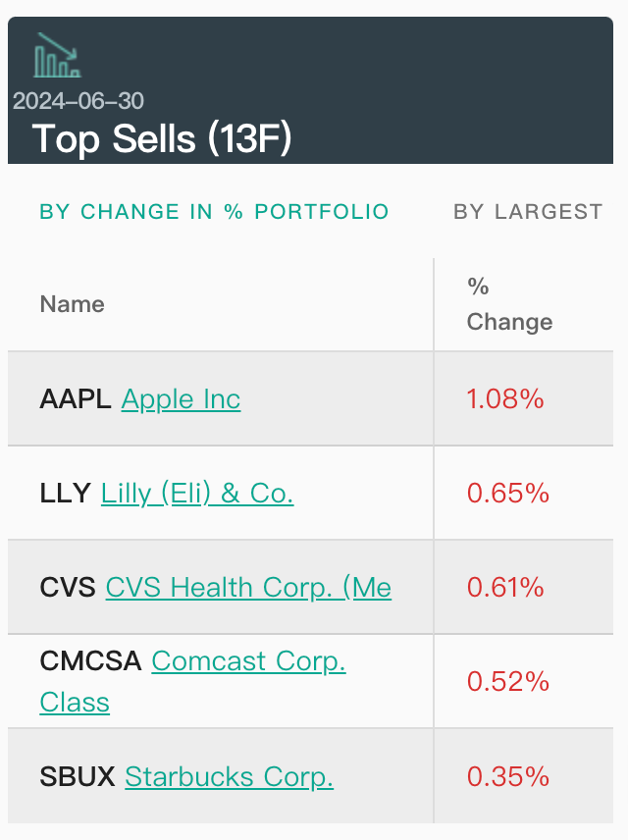The height and width of the screenshot is (840, 628).
Task: Open the CVS Health Corp. link
Action: (x=248, y=587)
